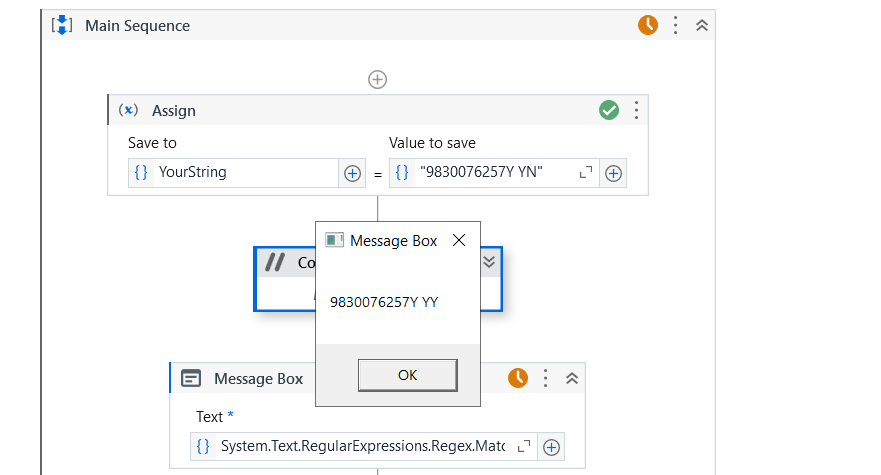881x475 pixels.
Task: Click the orange clock icon on Main Sequence
Action: (x=648, y=26)
